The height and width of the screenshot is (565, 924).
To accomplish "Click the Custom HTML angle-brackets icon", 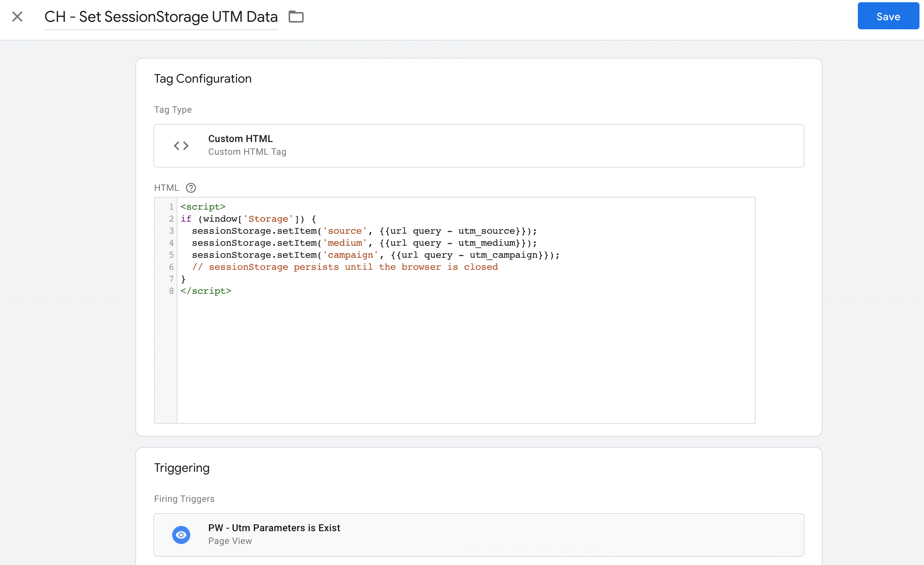I will (181, 145).
